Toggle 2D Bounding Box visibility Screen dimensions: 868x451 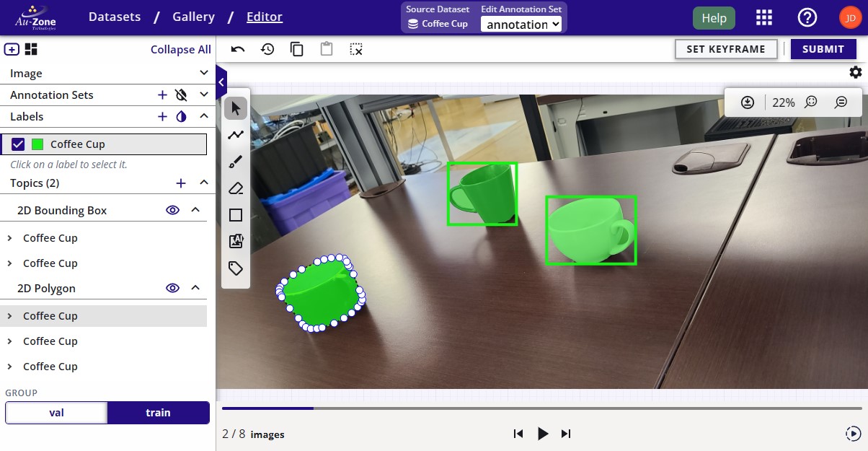point(172,210)
